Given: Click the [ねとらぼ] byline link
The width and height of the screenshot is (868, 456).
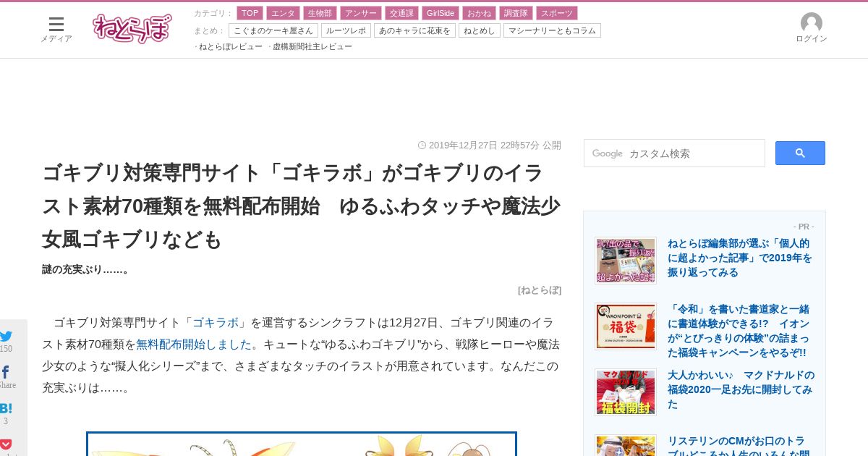Looking at the screenshot, I should pos(540,290).
